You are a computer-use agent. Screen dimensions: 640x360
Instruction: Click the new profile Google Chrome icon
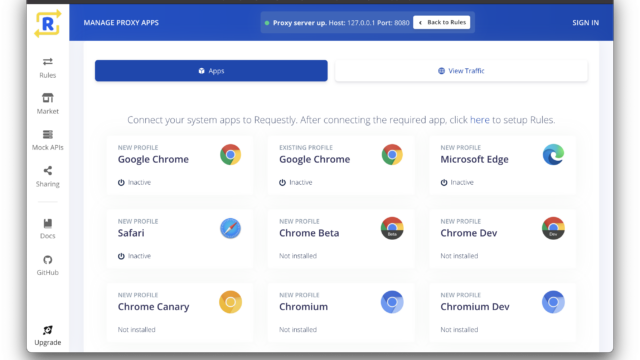(231, 155)
